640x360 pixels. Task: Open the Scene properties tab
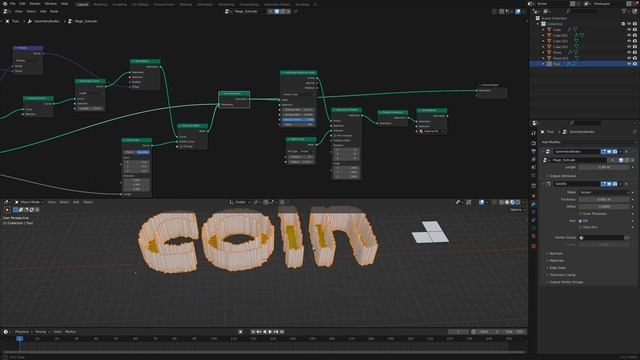(533, 167)
